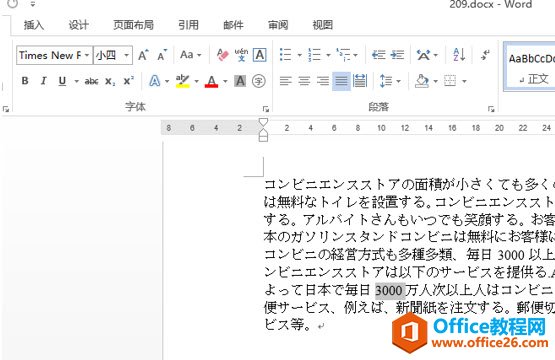This screenshot has width=555, height=360.
Task: Open the 审阅 tab
Action: click(x=278, y=25)
